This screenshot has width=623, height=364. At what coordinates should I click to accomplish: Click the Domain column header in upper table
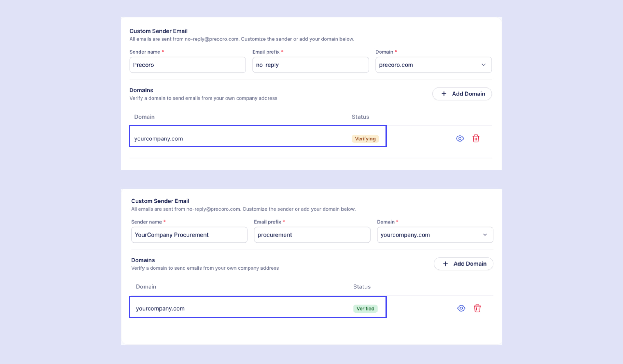point(144,117)
